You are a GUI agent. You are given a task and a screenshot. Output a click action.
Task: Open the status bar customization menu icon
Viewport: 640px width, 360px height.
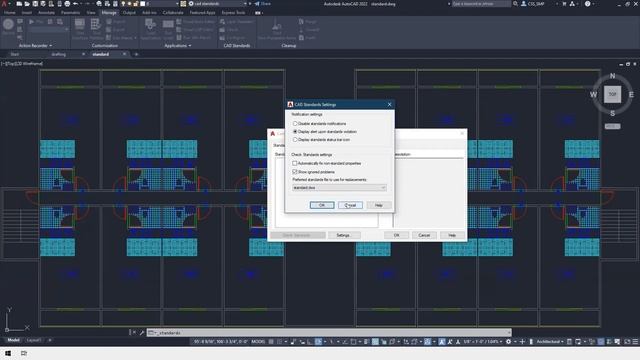tap(635, 342)
